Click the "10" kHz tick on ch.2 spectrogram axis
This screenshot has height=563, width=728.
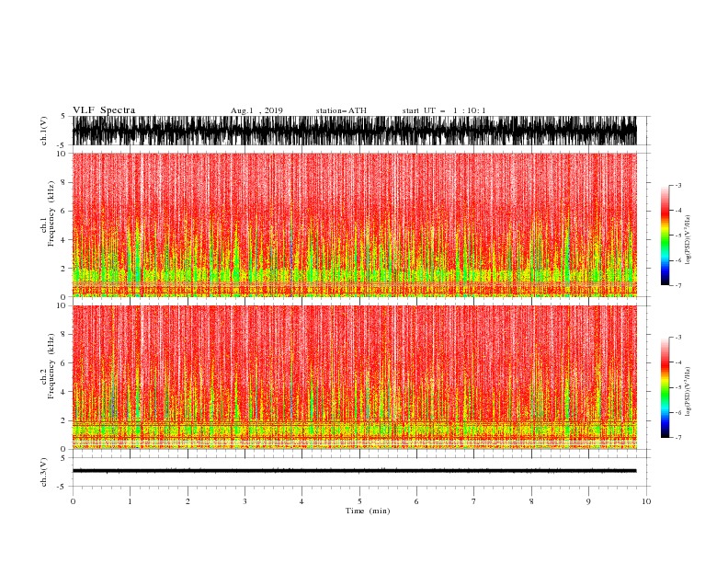click(62, 305)
